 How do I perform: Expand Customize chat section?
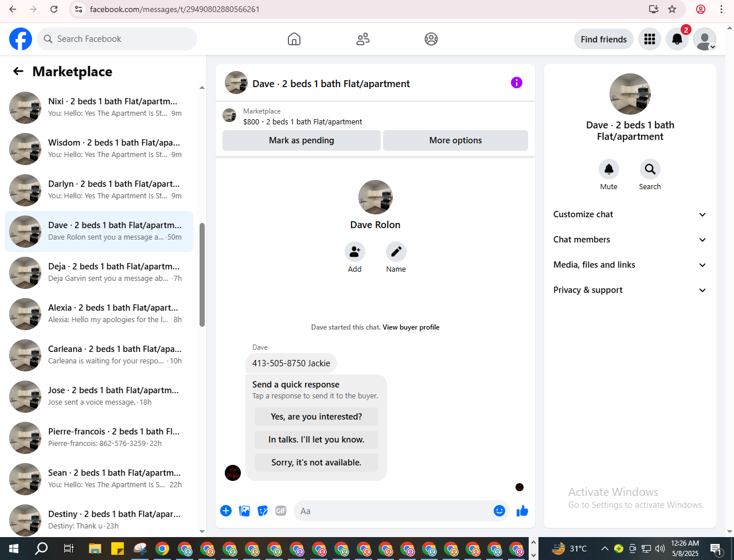[630, 214]
